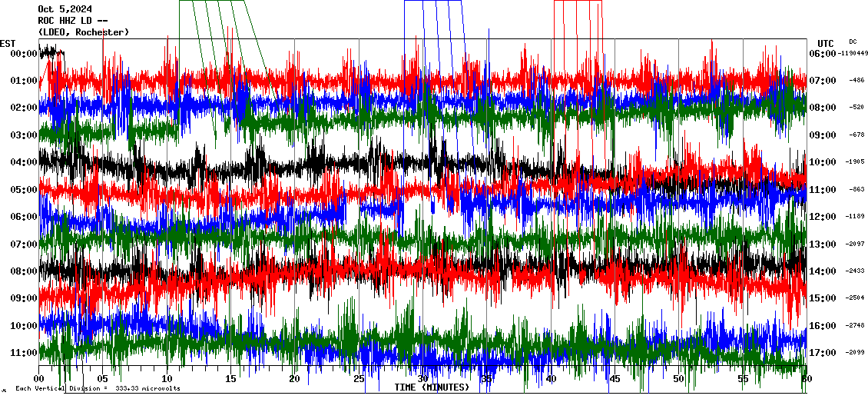Image resolution: width=868 pixels, height=399 pixels.
Task: Click the 10 minute axis tick
Action: 167,379
